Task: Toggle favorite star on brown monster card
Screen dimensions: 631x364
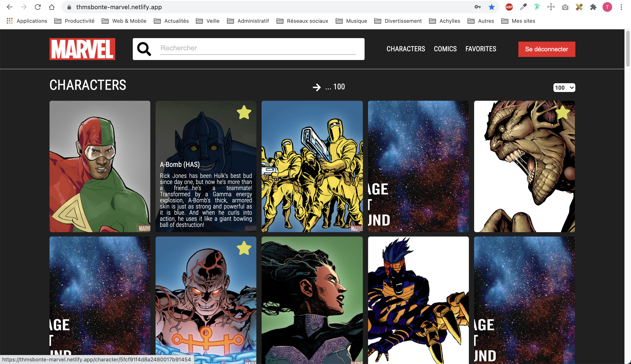Action: tap(562, 112)
